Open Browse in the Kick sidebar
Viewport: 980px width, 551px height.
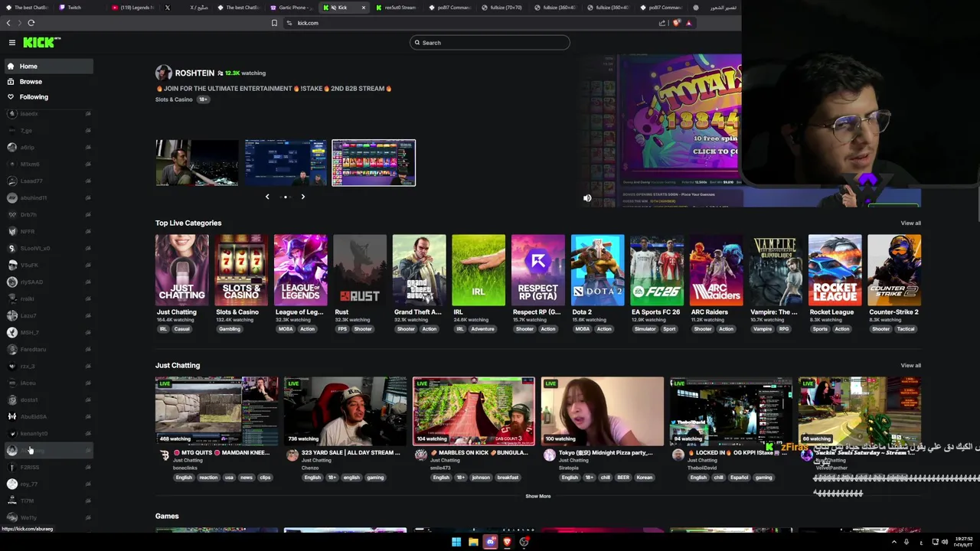click(49, 82)
